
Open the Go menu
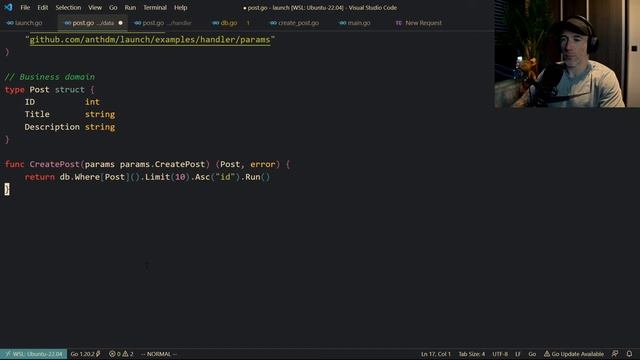(x=113, y=7)
